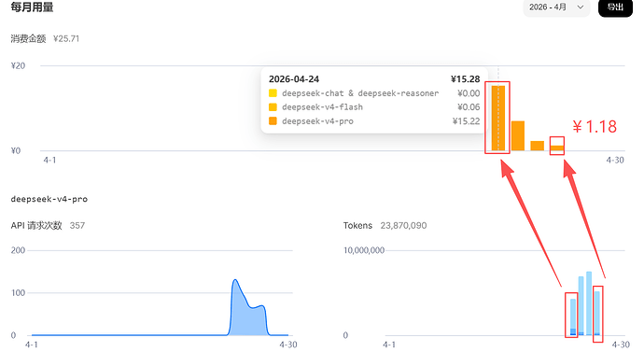Click the API 请求次数 label
This screenshot has width=644, height=352.
coord(36,226)
